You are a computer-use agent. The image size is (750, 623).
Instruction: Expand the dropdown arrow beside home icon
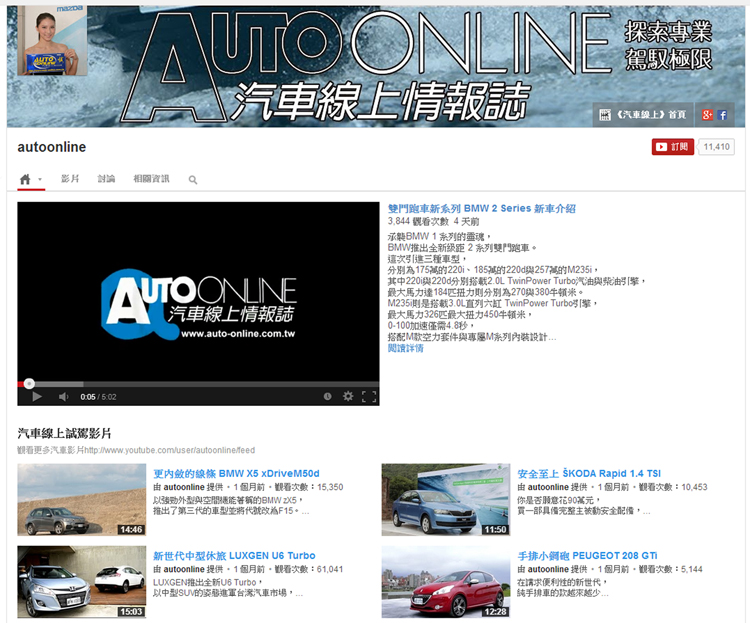40,180
